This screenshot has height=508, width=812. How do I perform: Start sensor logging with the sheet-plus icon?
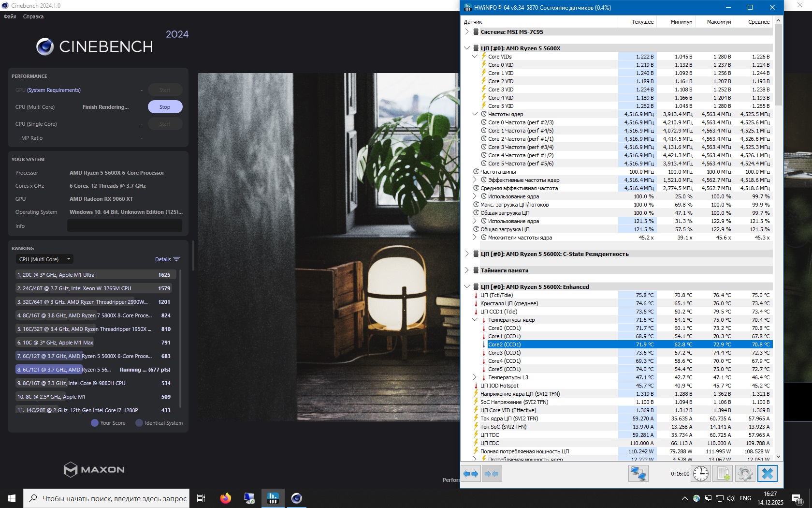[723, 474]
